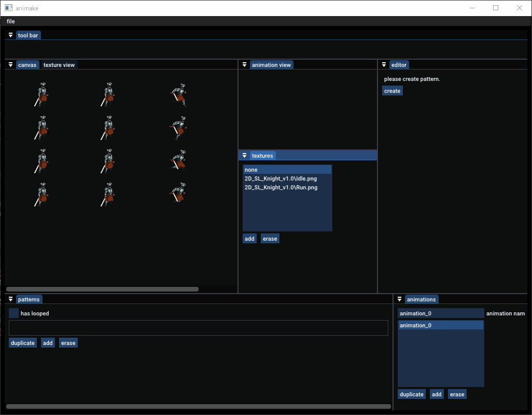Screen dimensions: 532x415
Task: Select the tool bar tab
Action: pyautogui.click(x=28, y=35)
